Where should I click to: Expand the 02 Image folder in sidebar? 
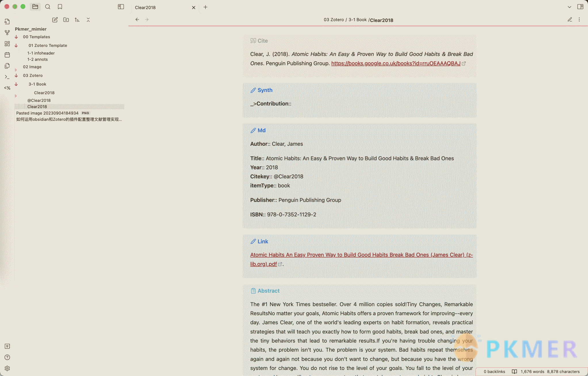pyautogui.click(x=16, y=68)
